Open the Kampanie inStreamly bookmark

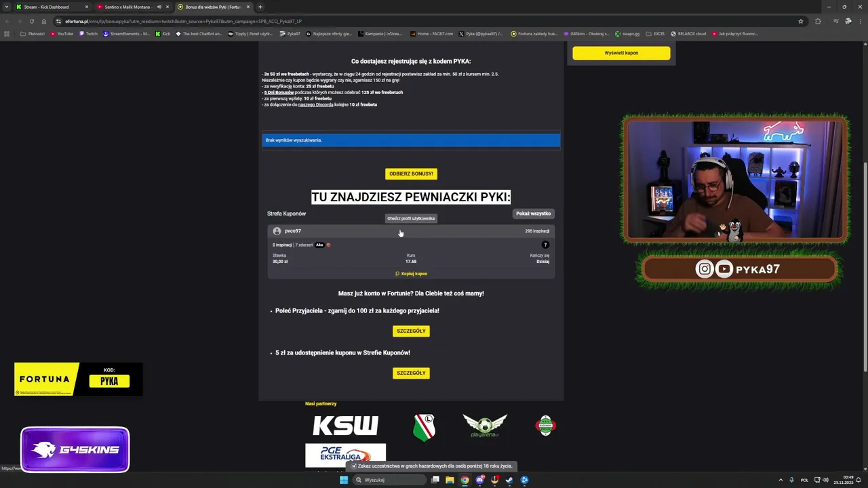click(x=379, y=34)
